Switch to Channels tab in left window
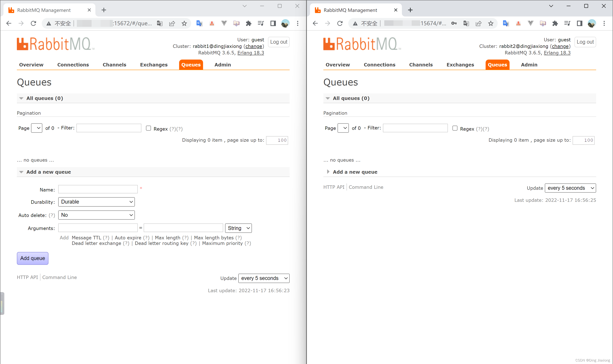 click(114, 65)
